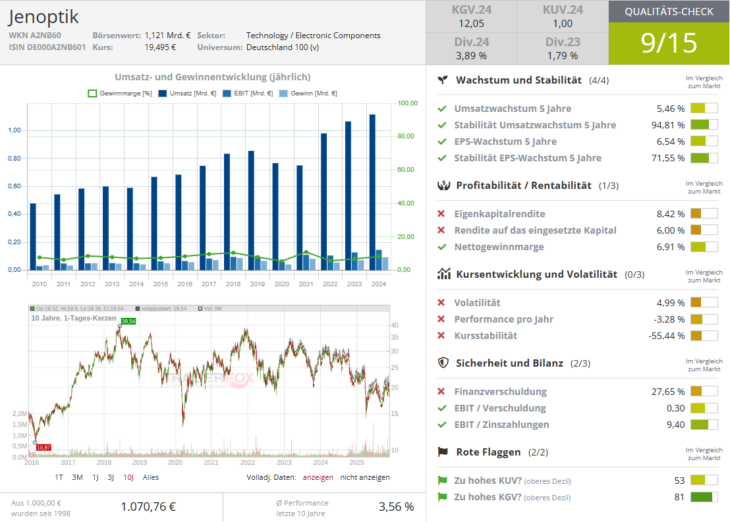The width and height of the screenshot is (730, 522).
Task: Select the Alles chart time range
Action: pos(151,477)
